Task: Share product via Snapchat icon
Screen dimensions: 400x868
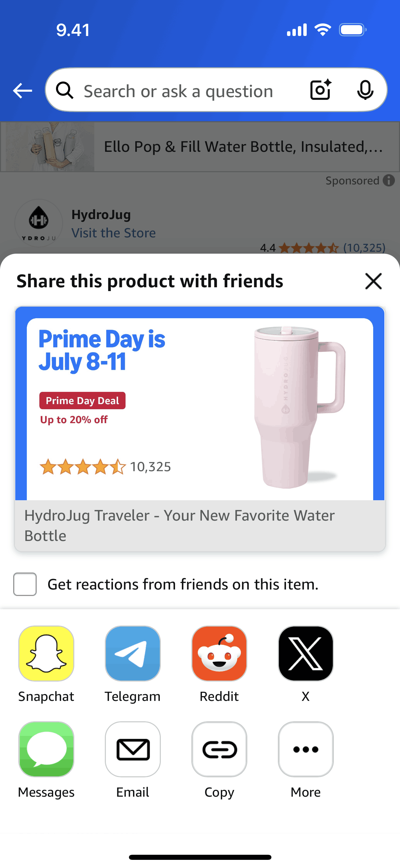Action: coord(46,653)
